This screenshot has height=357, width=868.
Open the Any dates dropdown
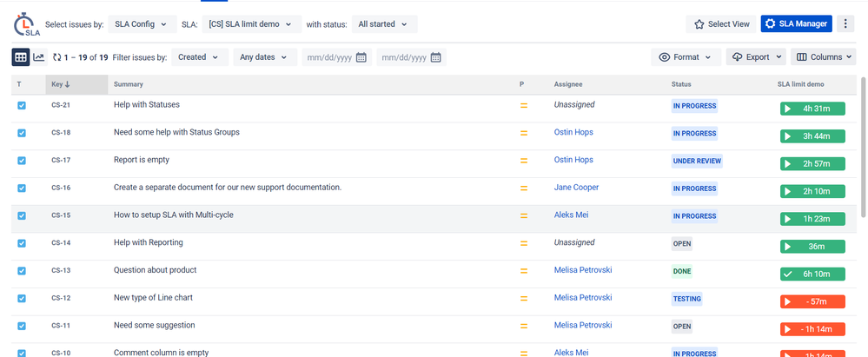coord(265,57)
